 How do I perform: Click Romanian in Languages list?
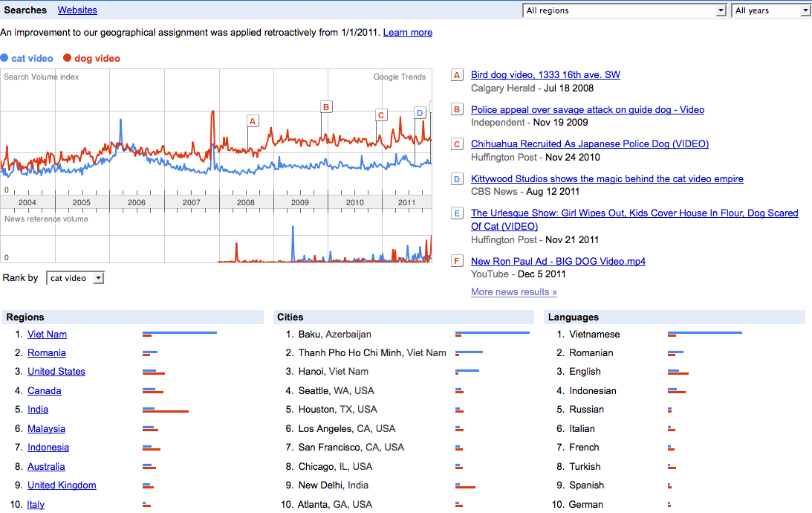point(591,353)
